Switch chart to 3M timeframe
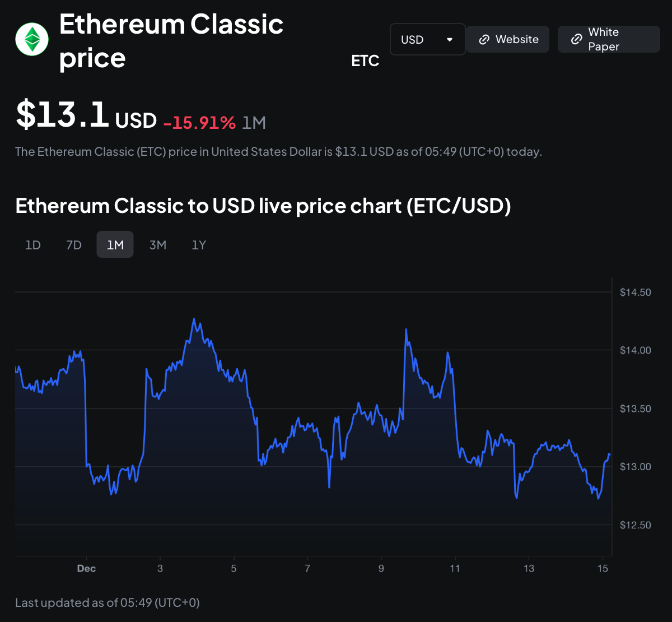The width and height of the screenshot is (672, 622). [158, 245]
